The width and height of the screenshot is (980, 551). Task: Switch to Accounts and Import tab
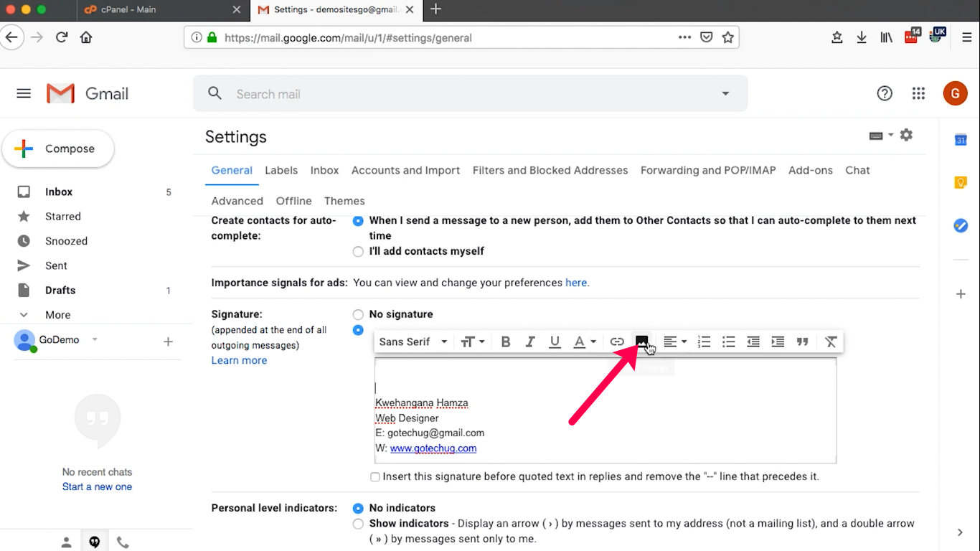pos(406,170)
